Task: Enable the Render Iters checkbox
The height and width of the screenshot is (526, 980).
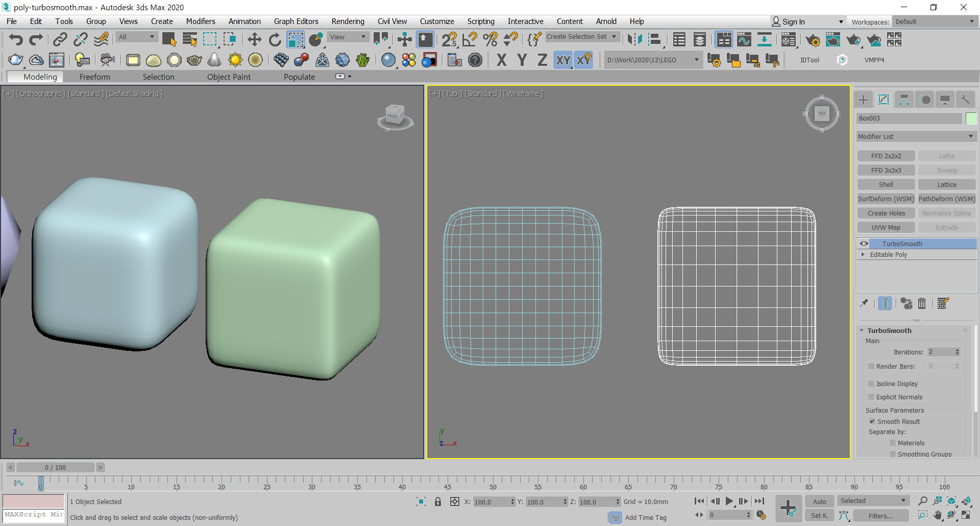Action: (x=871, y=366)
